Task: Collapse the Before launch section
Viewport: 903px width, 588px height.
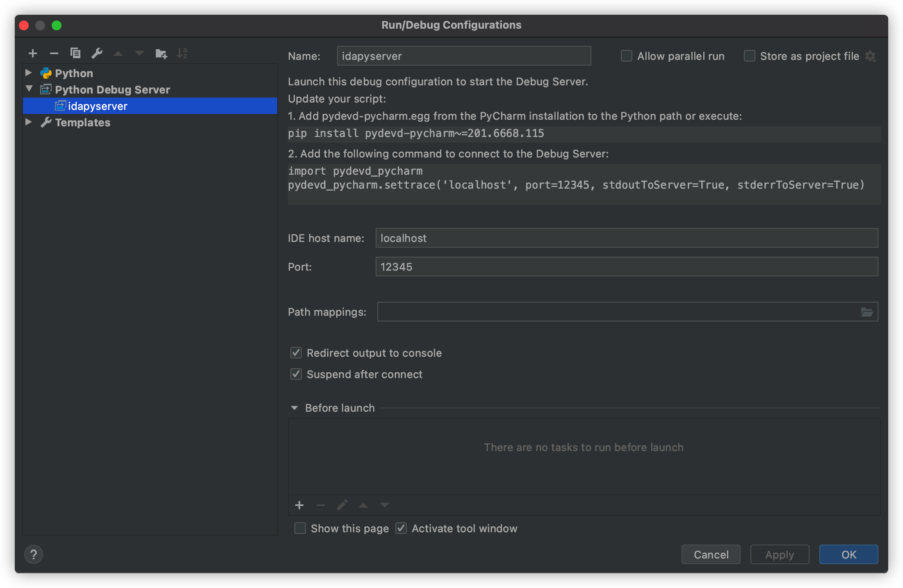Action: (294, 408)
